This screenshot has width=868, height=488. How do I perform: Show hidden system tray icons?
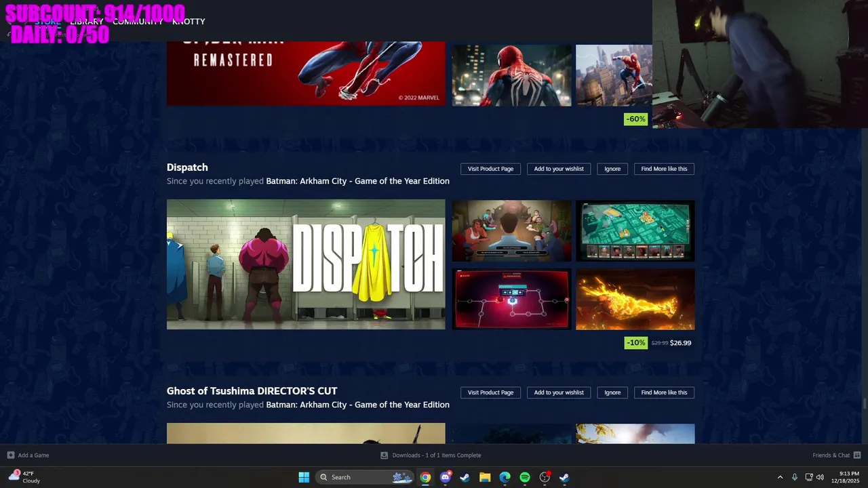(780, 477)
